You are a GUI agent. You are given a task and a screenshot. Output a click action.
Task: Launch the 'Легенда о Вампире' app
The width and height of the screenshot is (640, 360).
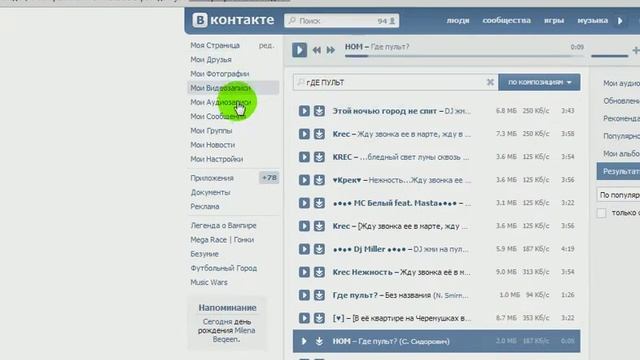click(x=223, y=225)
